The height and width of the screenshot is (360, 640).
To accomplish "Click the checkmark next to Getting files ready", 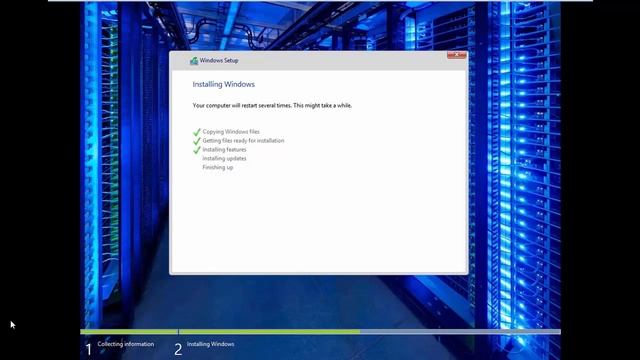I will click(197, 141).
